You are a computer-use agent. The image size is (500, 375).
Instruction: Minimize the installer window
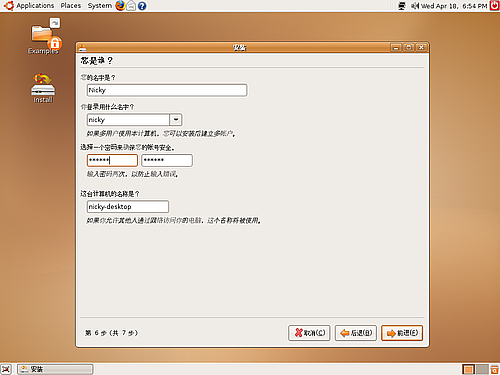396,48
